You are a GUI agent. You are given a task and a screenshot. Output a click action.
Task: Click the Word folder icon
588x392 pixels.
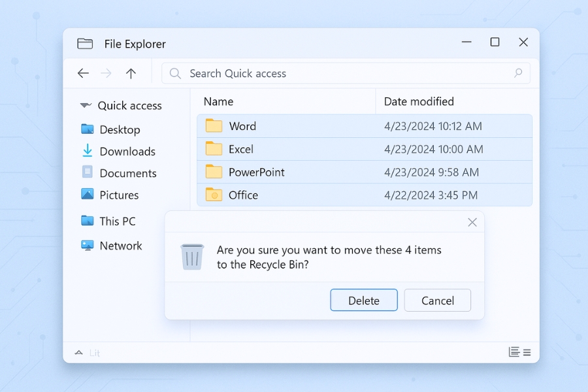214,125
